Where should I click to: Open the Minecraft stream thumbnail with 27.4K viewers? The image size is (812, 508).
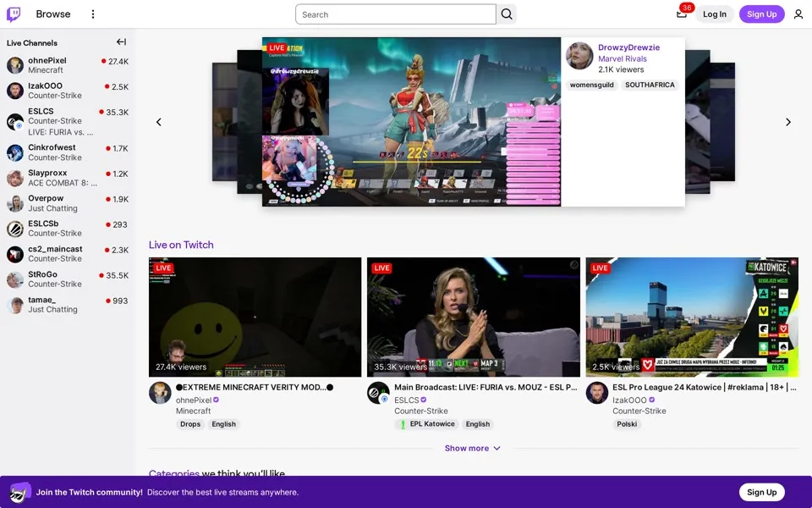point(255,317)
